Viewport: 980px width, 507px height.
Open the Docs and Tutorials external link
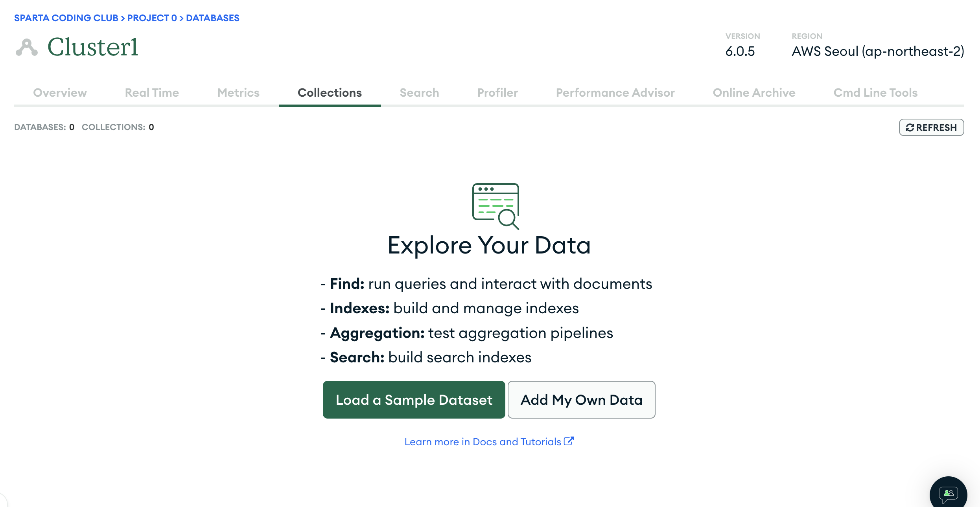(489, 442)
